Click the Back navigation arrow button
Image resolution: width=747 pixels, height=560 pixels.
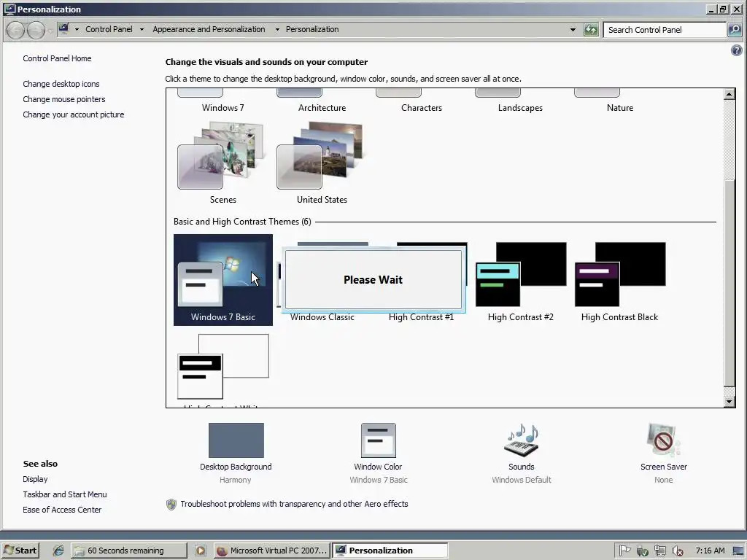[x=16, y=30]
